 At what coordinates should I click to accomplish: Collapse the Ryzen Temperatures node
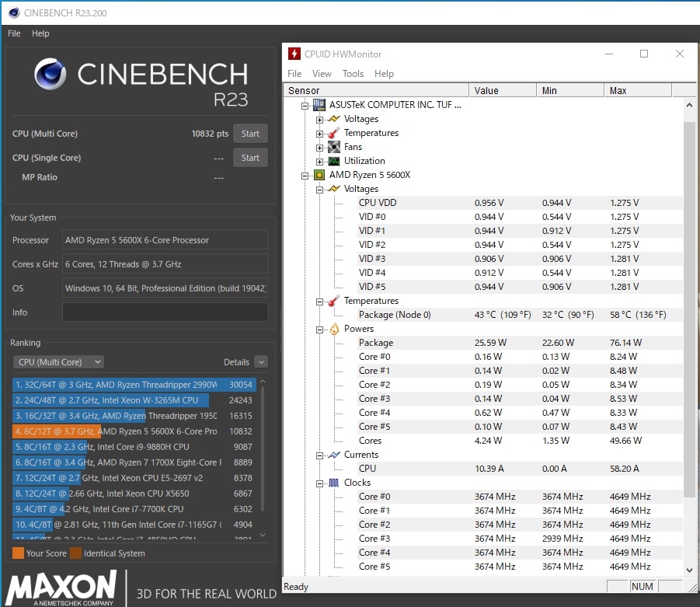click(319, 302)
